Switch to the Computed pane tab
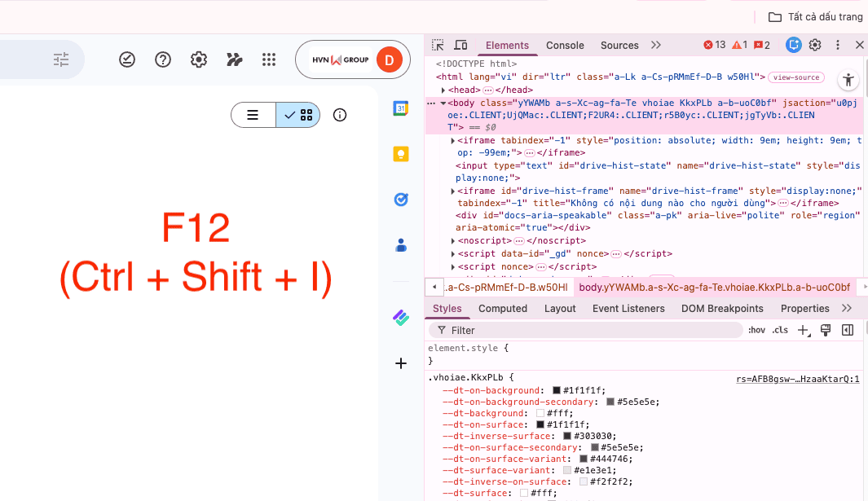Viewport: 868px width, 501px height. point(503,309)
